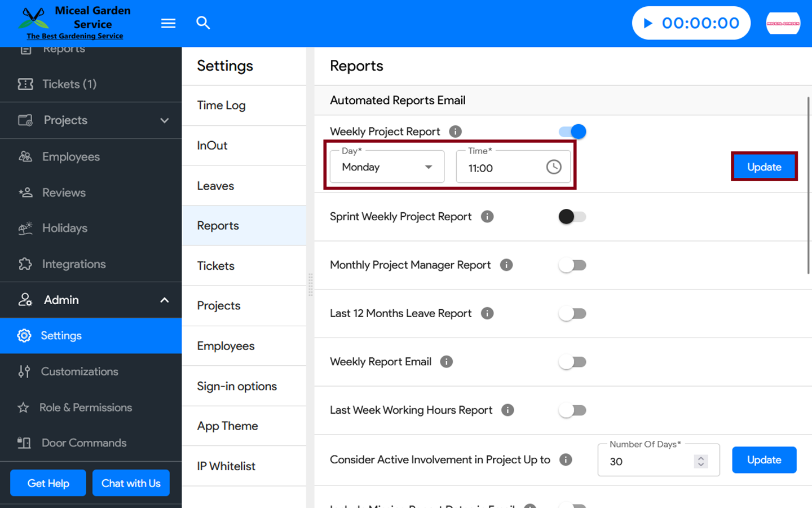Screen dimensions: 812x508
Task: Click the Number Of Days stepper arrows
Action: tap(700, 461)
